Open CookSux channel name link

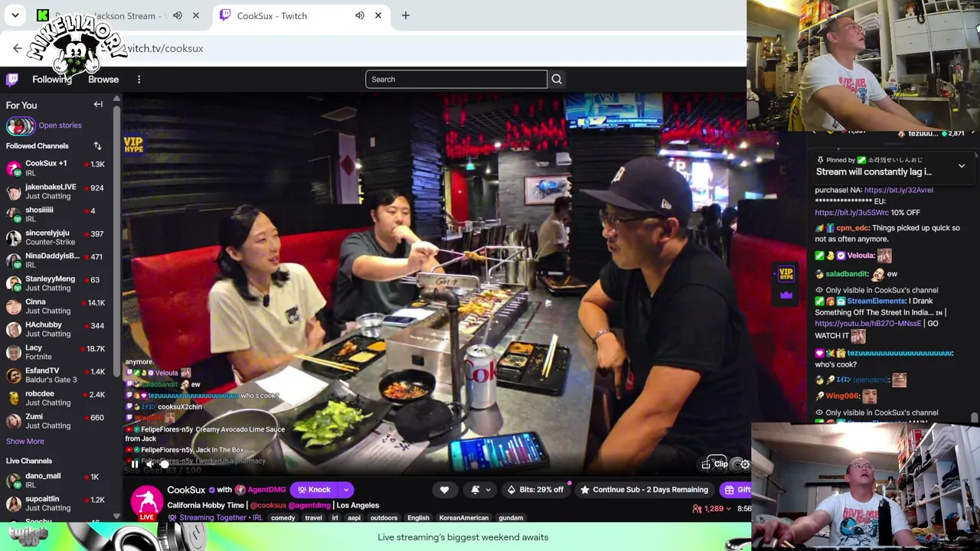[x=186, y=490]
